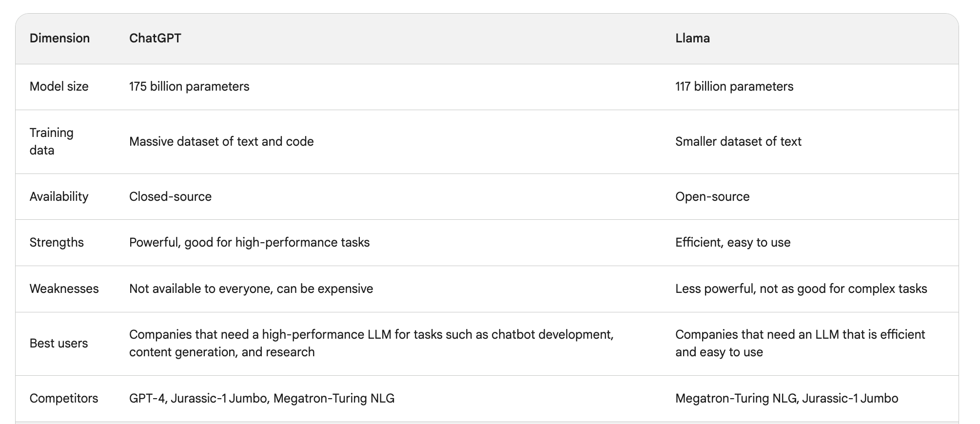
Task: Click the 117 billion parameters cell
Action: point(734,86)
